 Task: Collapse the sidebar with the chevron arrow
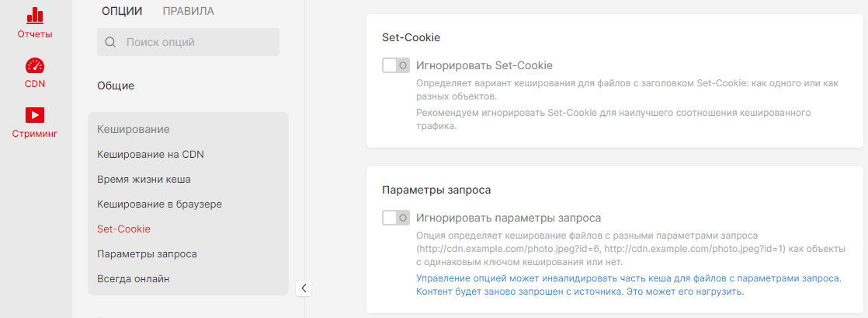304,288
